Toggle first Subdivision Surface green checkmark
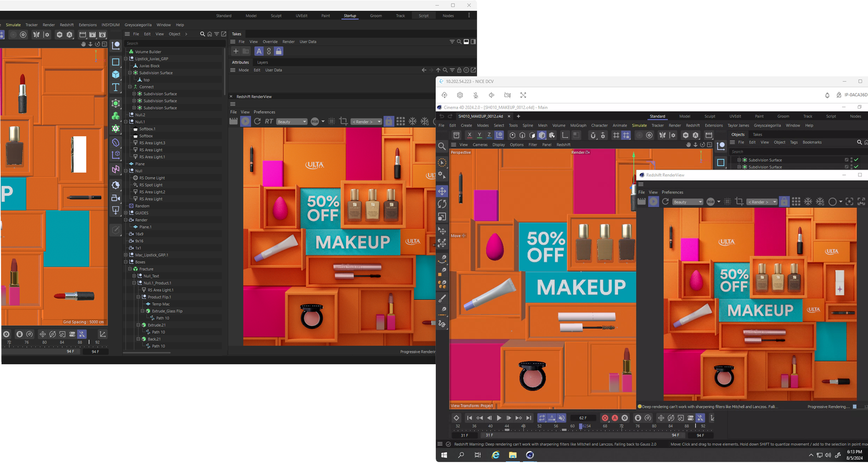 (x=856, y=160)
